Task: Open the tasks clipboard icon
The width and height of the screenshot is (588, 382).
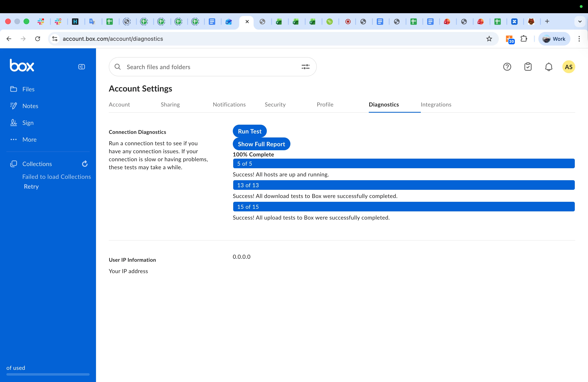Action: tap(528, 67)
